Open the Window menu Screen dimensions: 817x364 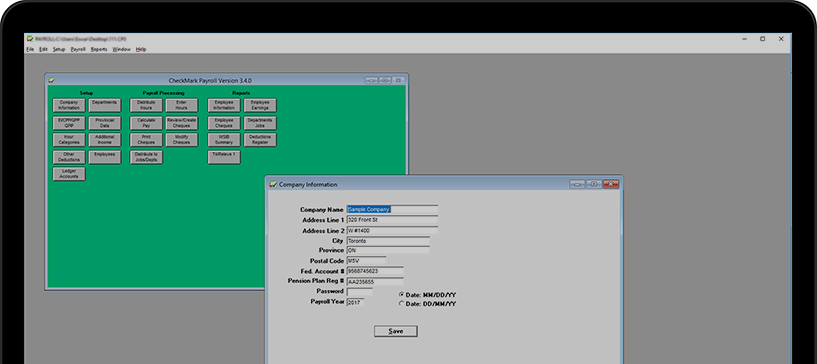click(x=121, y=49)
